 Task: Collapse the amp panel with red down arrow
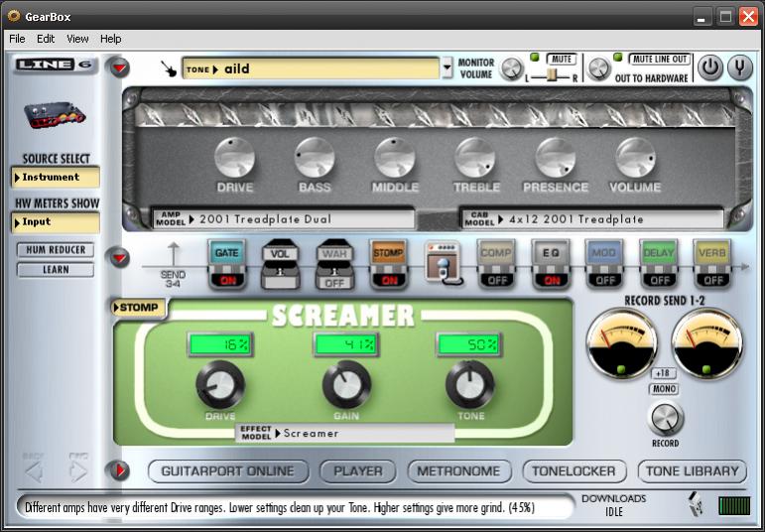119,67
